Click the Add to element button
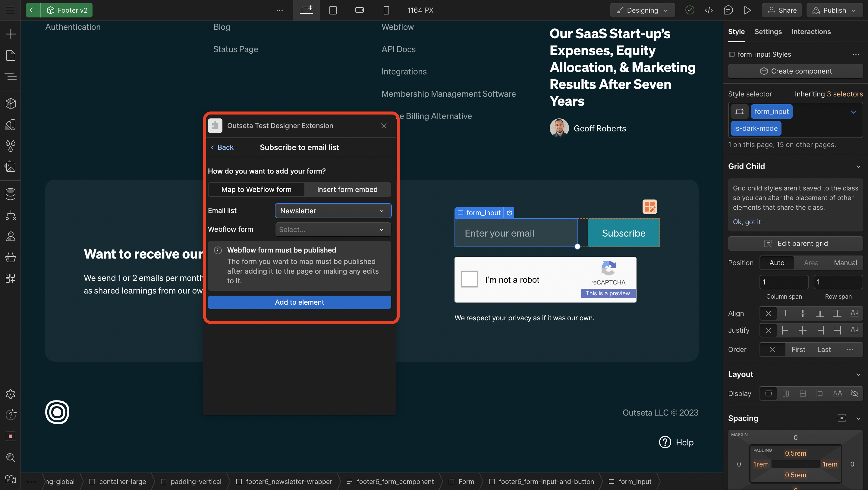 click(x=299, y=302)
